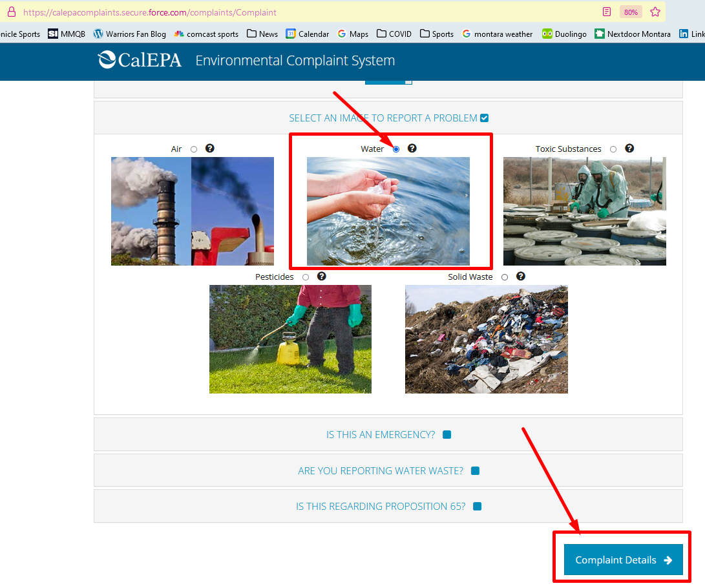Select the Pesticides radio button
This screenshot has height=588, width=705.
pyautogui.click(x=306, y=277)
